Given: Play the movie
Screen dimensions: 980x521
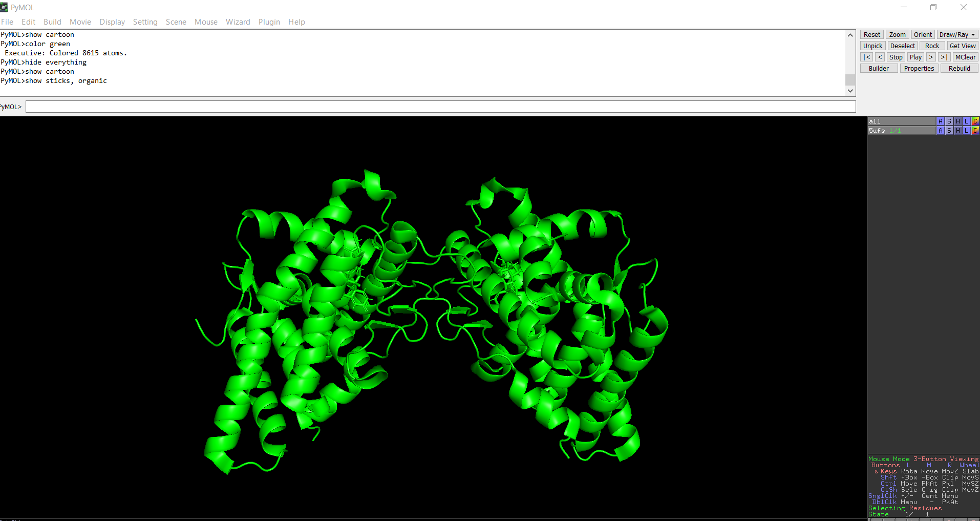Looking at the screenshot, I should [x=916, y=57].
